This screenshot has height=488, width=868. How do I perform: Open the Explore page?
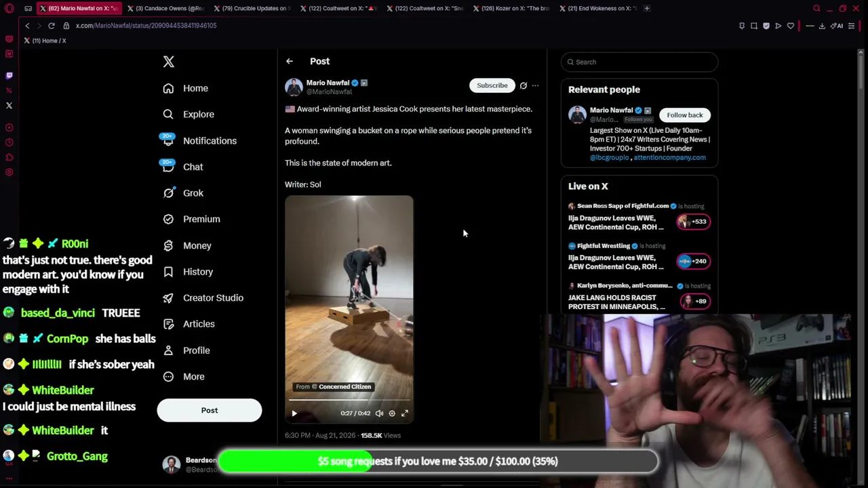tap(189, 115)
